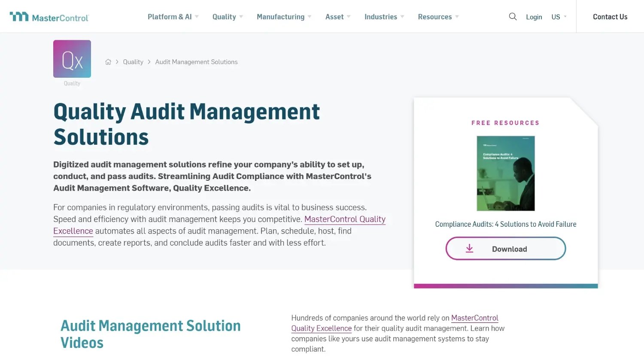
Task: Expand the Quality dropdown arrow
Action: coord(241,17)
